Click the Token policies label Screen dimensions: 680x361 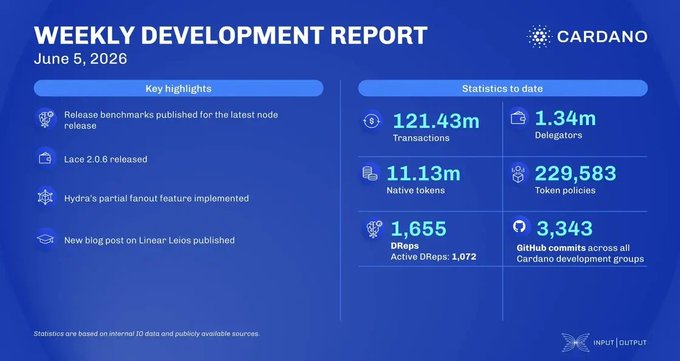(x=565, y=190)
